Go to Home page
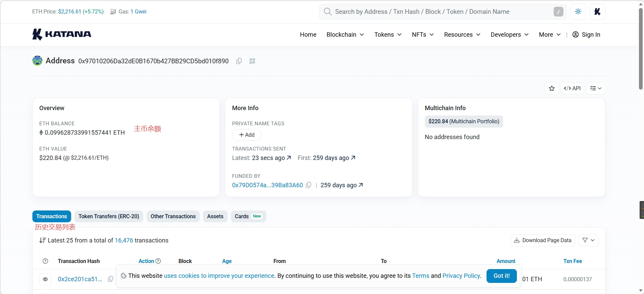 [308, 35]
